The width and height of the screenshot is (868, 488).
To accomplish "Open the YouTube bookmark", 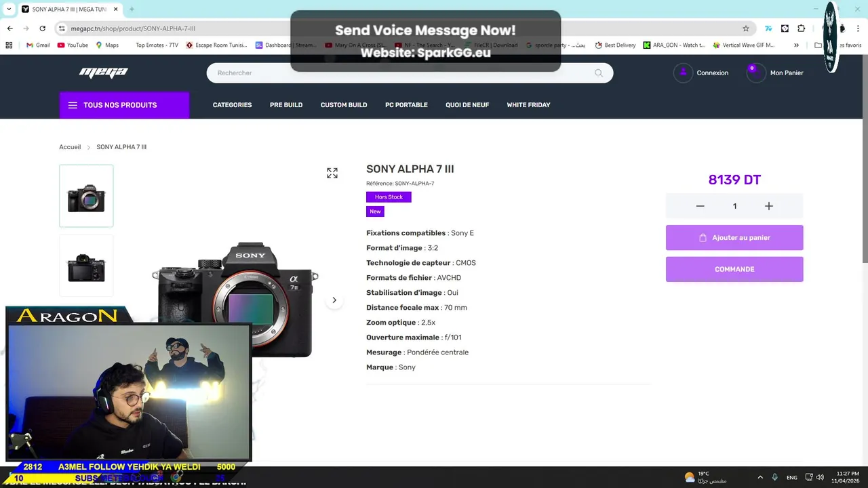I will (x=73, y=45).
